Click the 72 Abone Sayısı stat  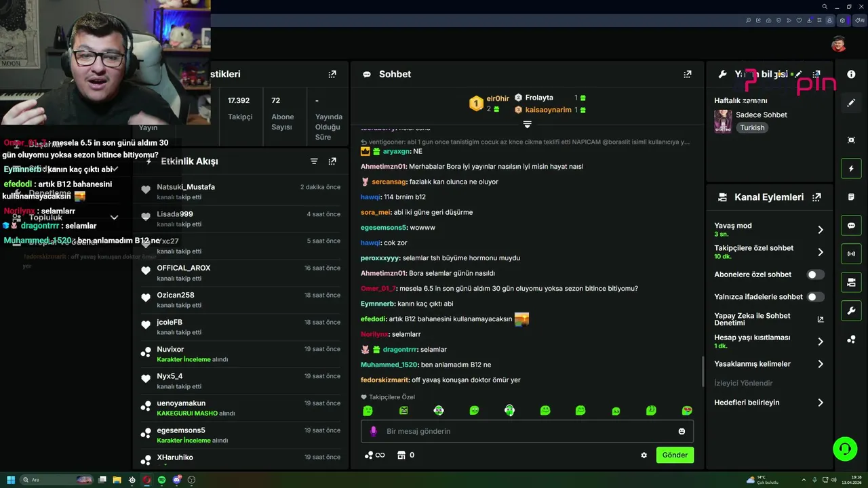283,113
